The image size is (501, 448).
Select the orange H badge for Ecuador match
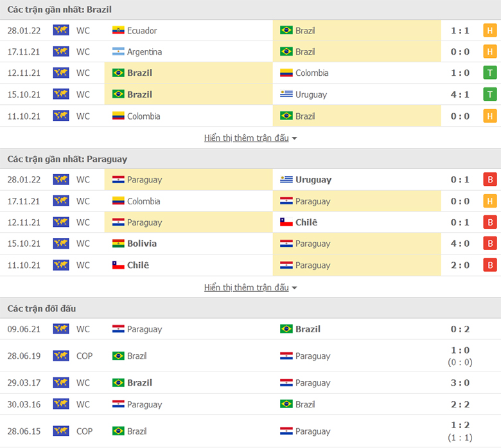tap(490, 30)
